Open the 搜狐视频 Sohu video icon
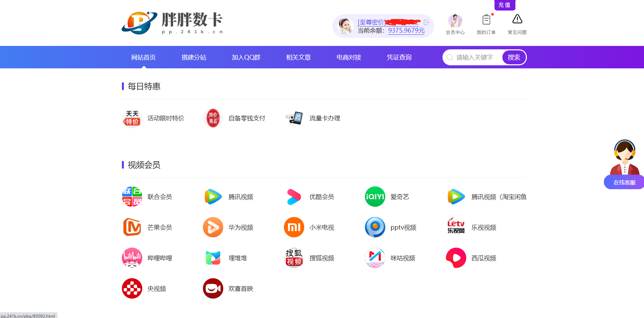The image size is (644, 318). (294, 258)
